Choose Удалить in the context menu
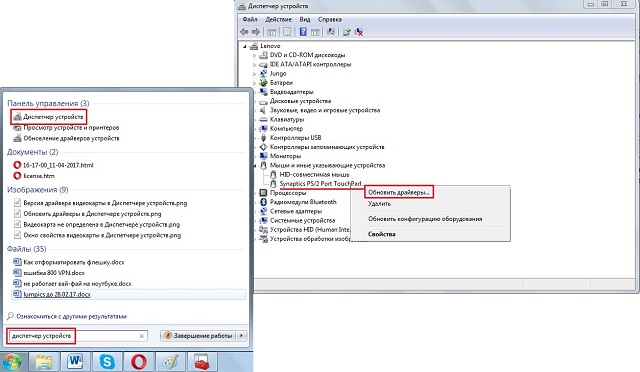 (379, 203)
